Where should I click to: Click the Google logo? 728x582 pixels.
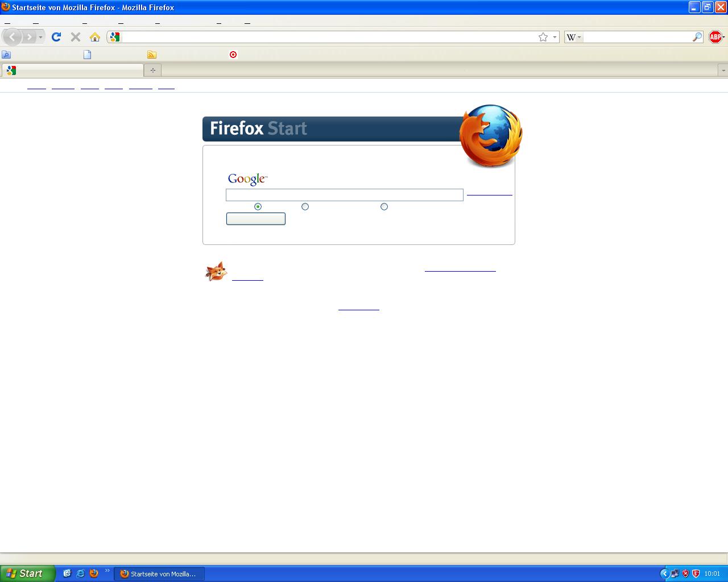(247, 179)
